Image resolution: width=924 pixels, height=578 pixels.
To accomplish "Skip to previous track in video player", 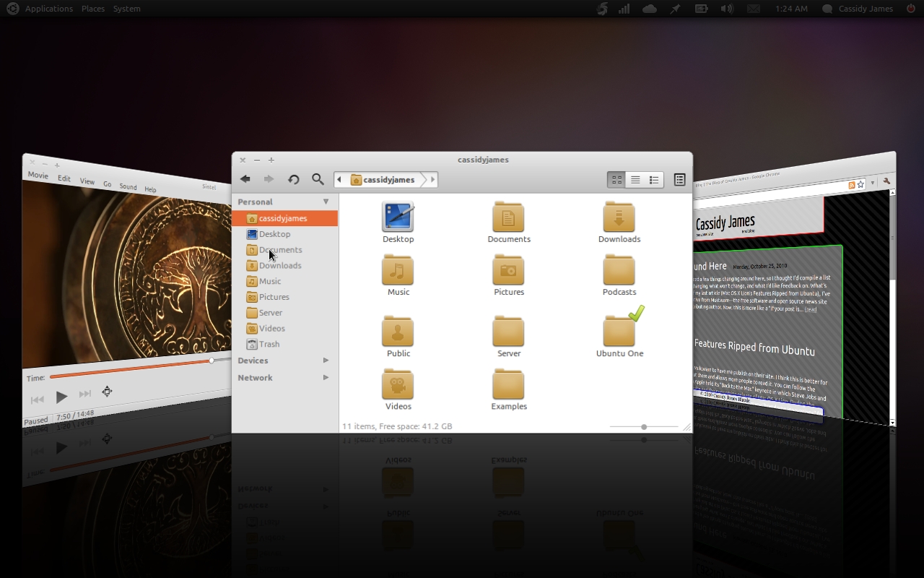I will [38, 399].
